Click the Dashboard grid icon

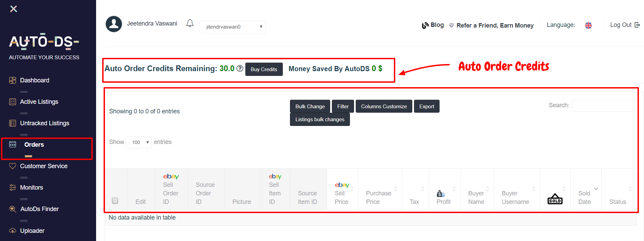pyautogui.click(x=13, y=80)
